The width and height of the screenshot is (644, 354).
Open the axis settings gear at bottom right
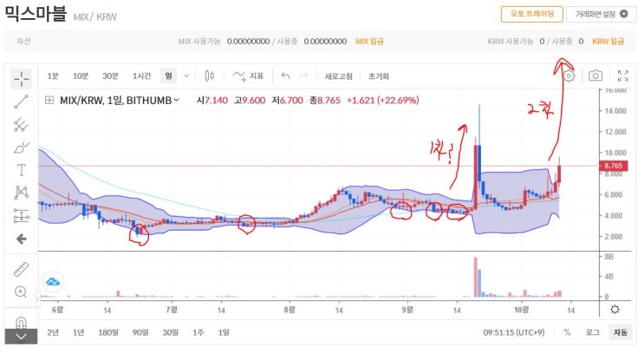coord(615,309)
